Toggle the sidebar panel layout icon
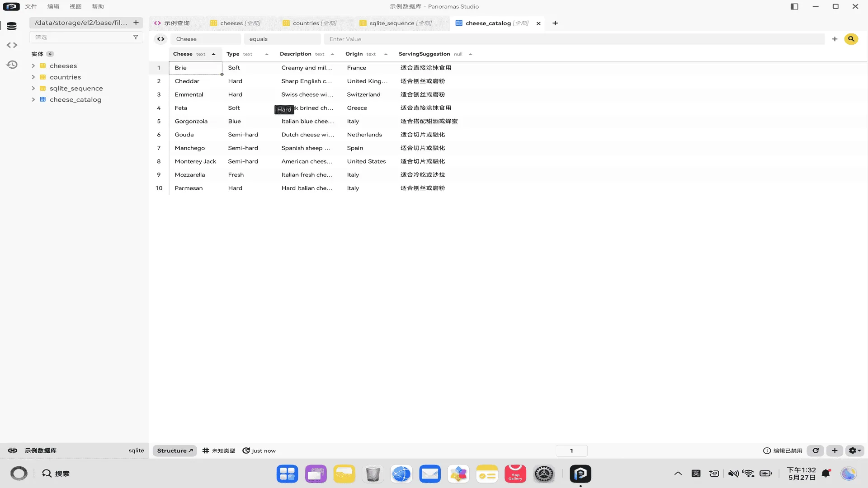The image size is (868, 488). [x=794, y=6]
